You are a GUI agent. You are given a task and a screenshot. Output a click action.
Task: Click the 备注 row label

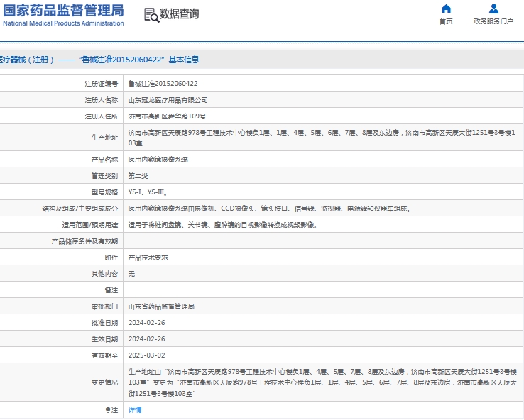111,290
